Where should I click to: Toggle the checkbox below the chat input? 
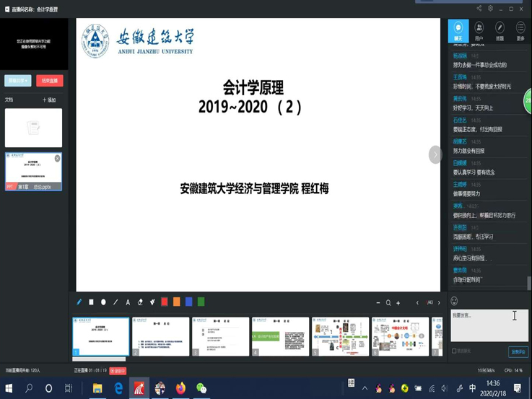click(454, 351)
